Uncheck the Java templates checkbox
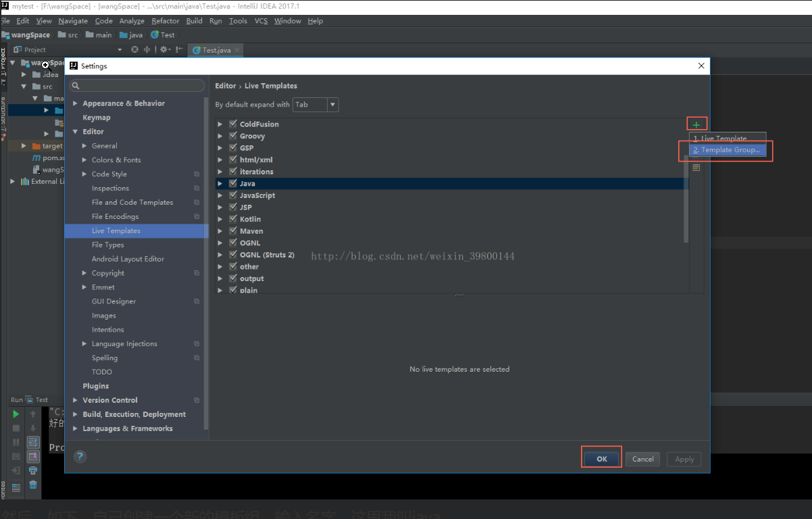The image size is (812, 519). (232, 183)
